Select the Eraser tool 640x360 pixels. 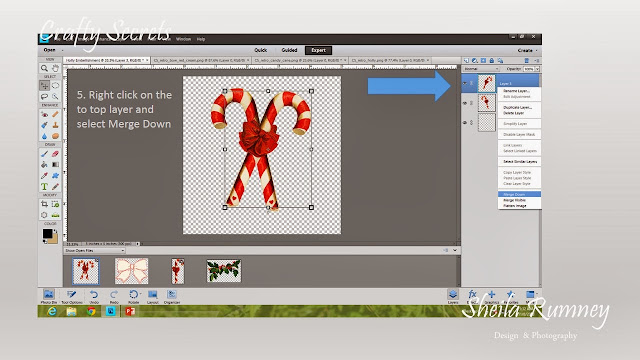[55, 154]
